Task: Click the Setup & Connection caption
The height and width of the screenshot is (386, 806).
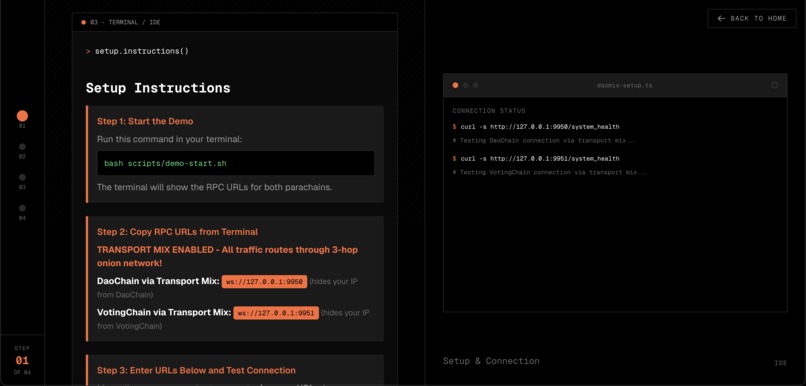Action: tap(491, 361)
